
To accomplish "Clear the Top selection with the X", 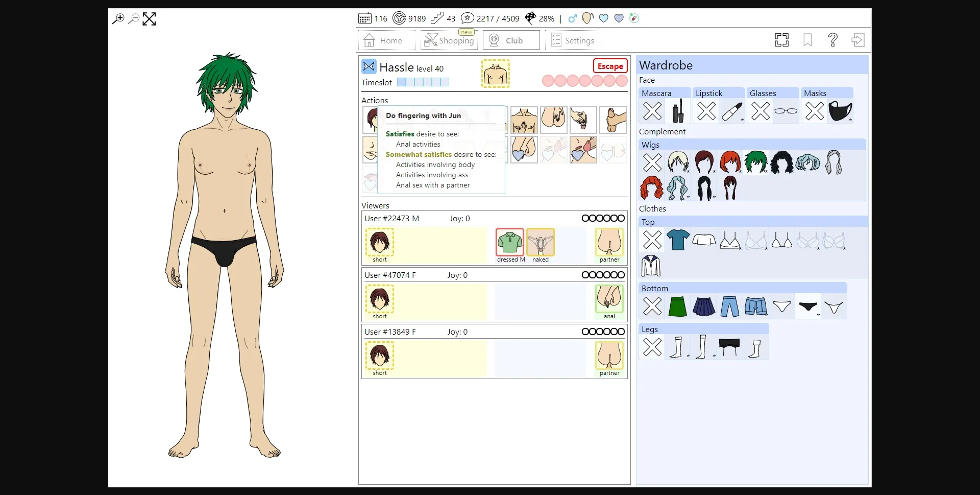I will (x=652, y=239).
